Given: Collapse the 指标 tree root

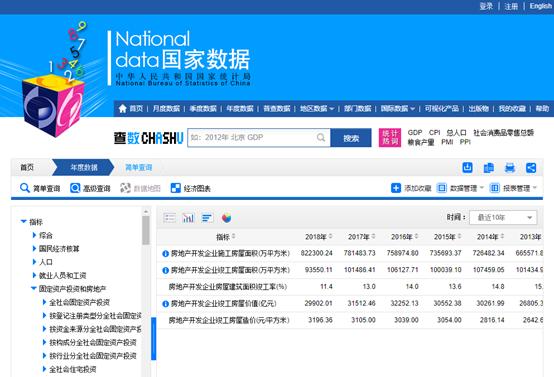Looking at the screenshot, I should 24,222.
